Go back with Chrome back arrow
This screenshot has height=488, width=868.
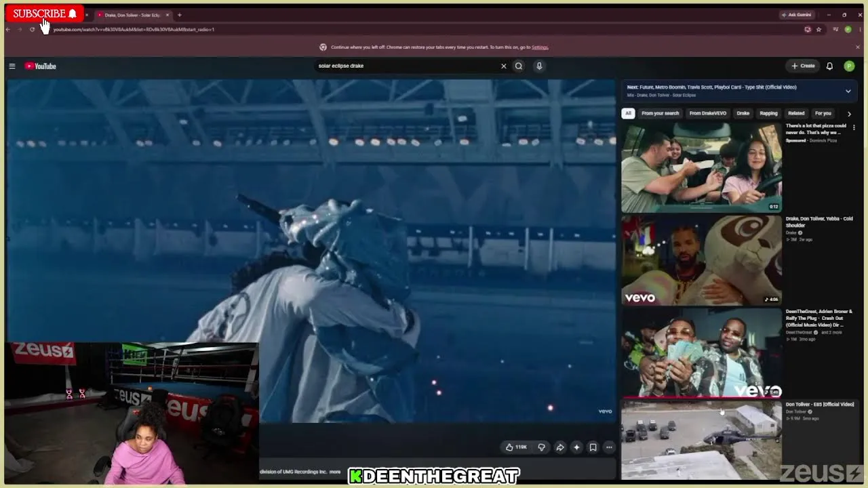[x=8, y=29]
